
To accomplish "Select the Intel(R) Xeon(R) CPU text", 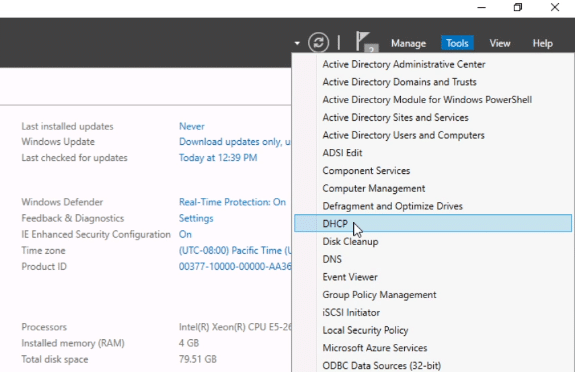I will pyautogui.click(x=235, y=327).
